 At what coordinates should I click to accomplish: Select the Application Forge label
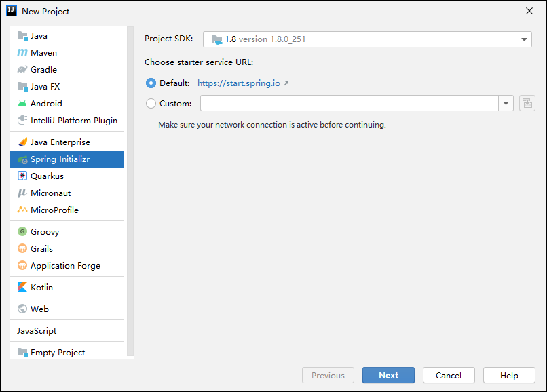66,266
